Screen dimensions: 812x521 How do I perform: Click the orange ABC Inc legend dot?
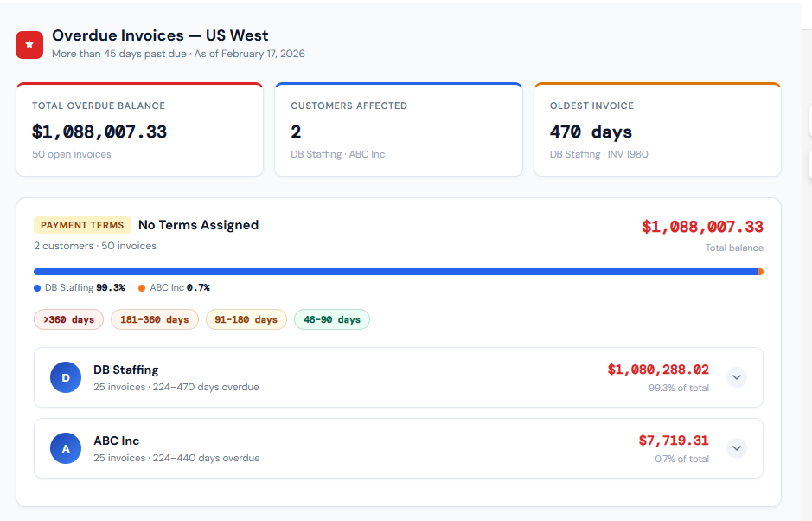(x=142, y=288)
